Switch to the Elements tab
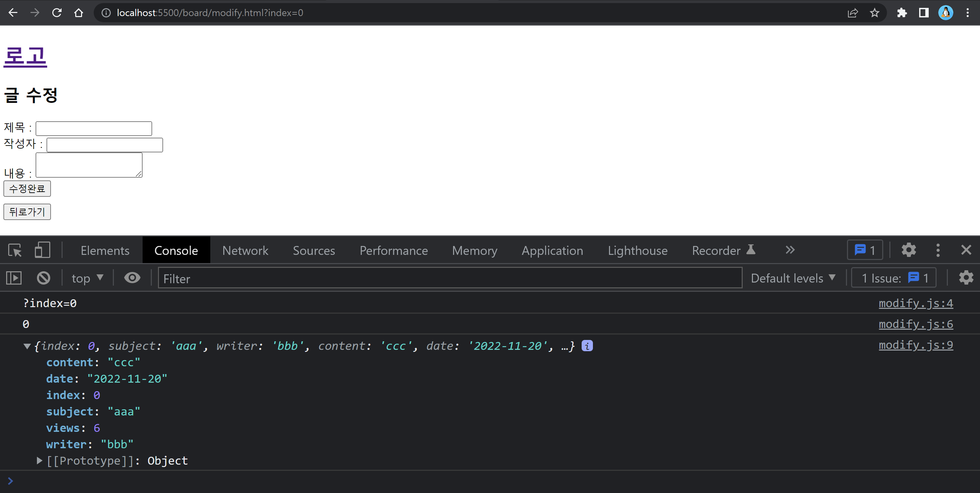Image resolution: width=980 pixels, height=493 pixels. [105, 250]
